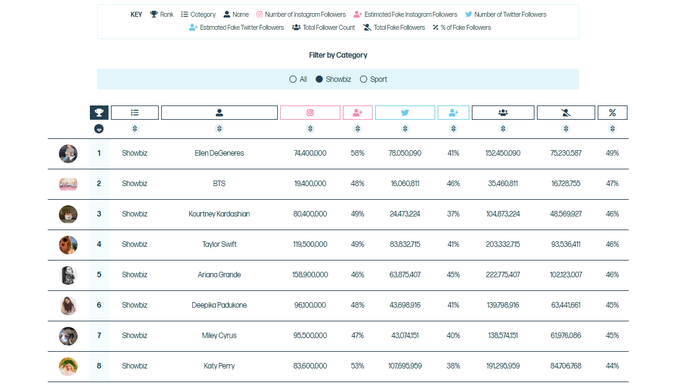Click BTS profile picture

[x=68, y=184]
